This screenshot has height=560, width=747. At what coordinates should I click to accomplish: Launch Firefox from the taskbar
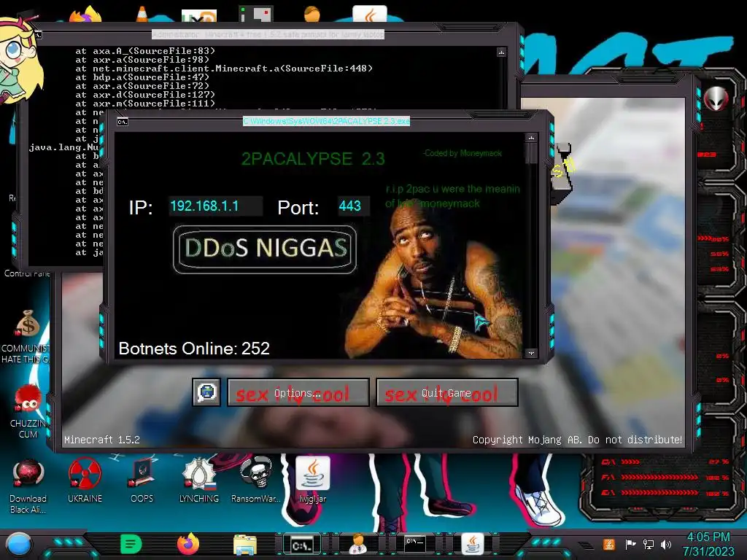(x=188, y=544)
